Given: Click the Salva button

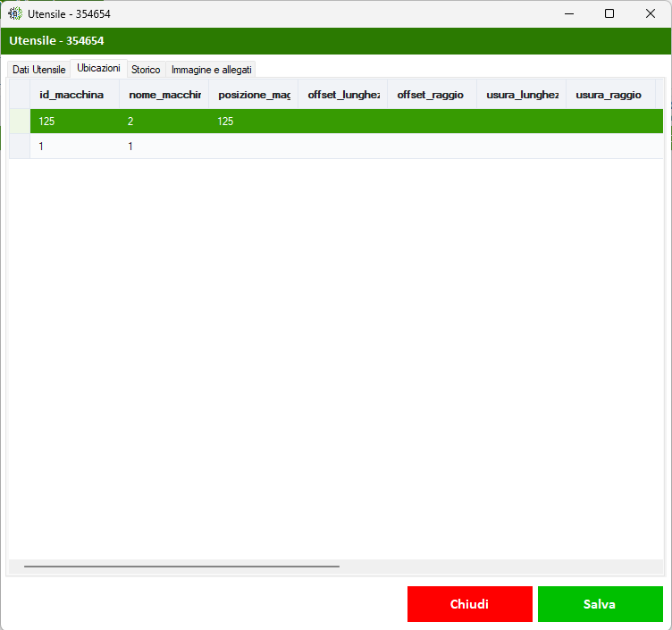Looking at the screenshot, I should click(x=600, y=604).
